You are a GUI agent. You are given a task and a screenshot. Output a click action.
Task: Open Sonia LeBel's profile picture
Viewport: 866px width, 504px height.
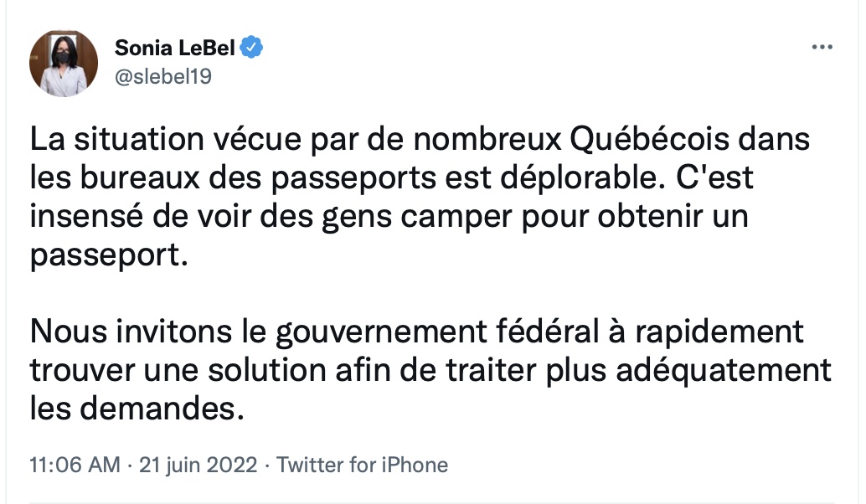[x=64, y=64]
